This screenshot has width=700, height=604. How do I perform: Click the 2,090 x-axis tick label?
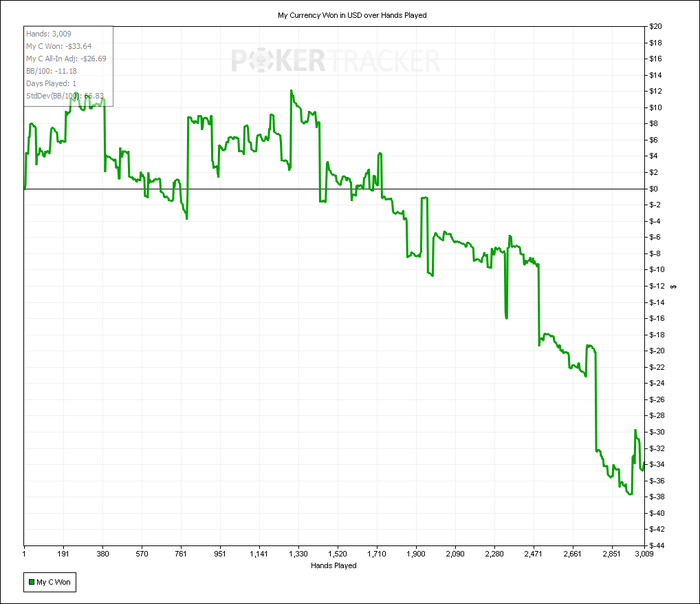point(455,554)
